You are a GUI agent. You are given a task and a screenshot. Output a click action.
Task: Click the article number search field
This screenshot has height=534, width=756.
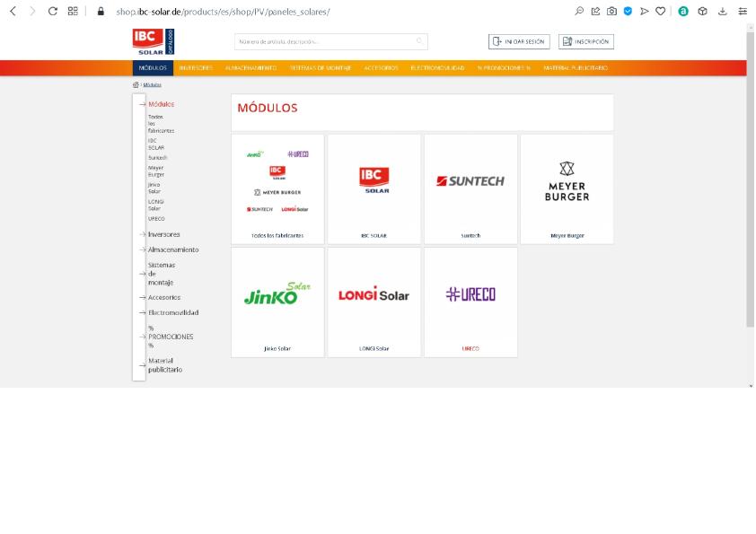330,41
